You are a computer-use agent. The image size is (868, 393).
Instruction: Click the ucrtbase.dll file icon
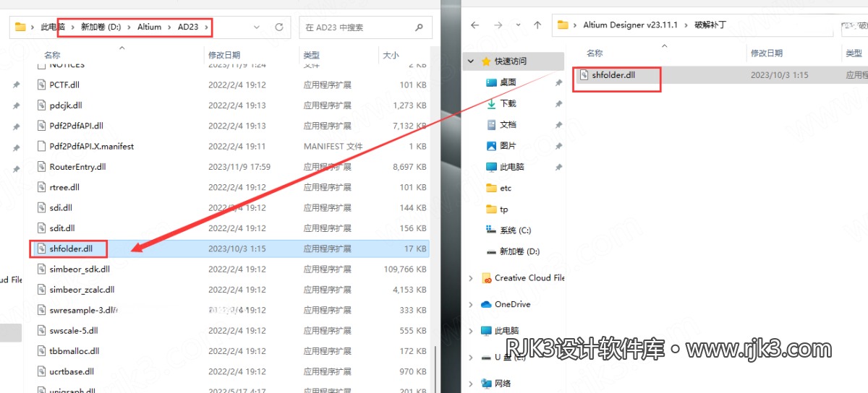click(x=43, y=371)
